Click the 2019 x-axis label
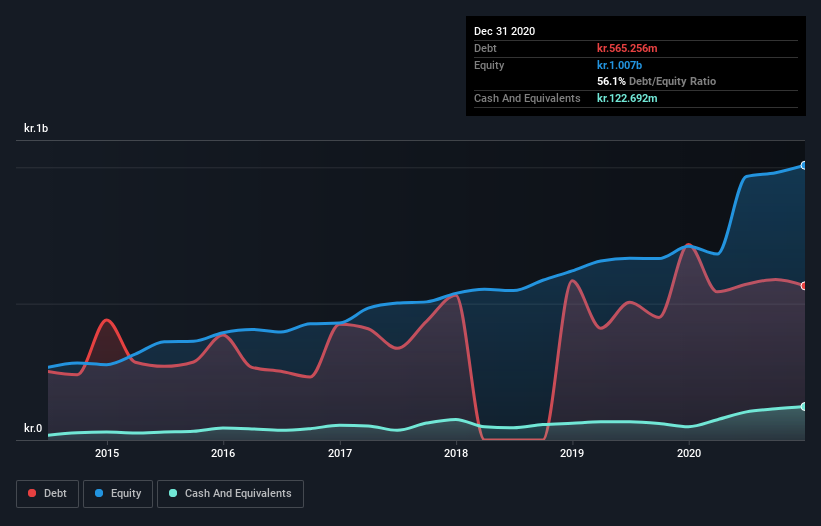 tap(572, 453)
